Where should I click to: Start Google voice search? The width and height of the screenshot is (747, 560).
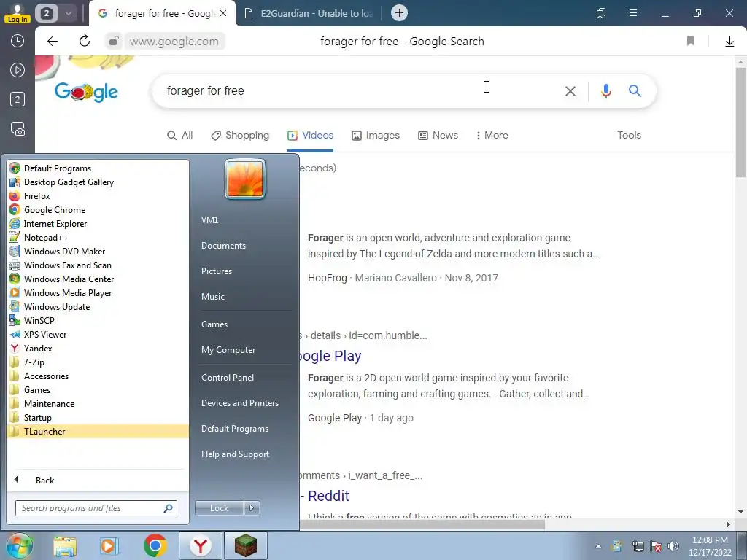coord(606,90)
